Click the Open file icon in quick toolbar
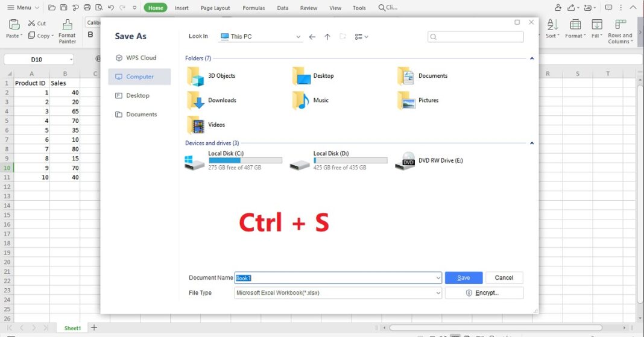Image resolution: width=644 pixels, height=337 pixels. (52, 7)
